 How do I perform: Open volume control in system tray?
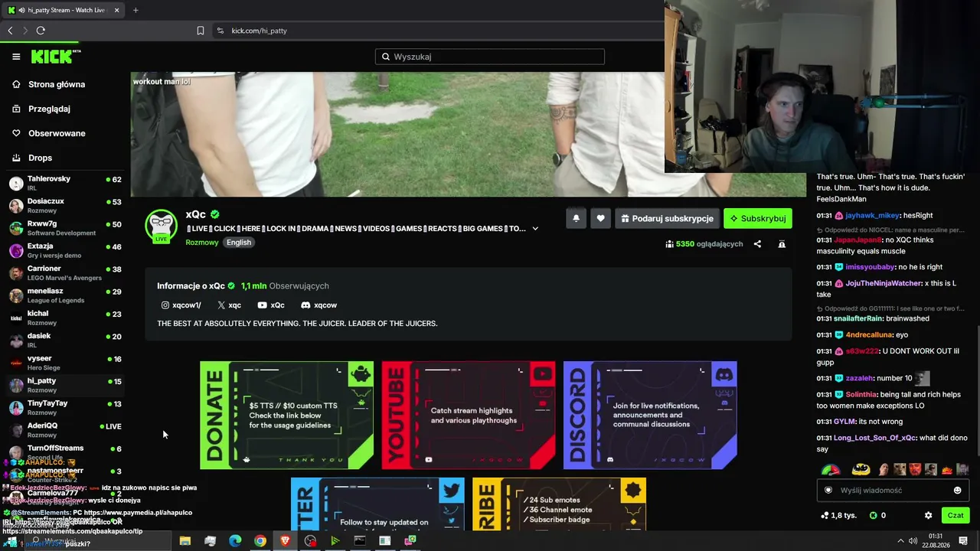(x=912, y=541)
